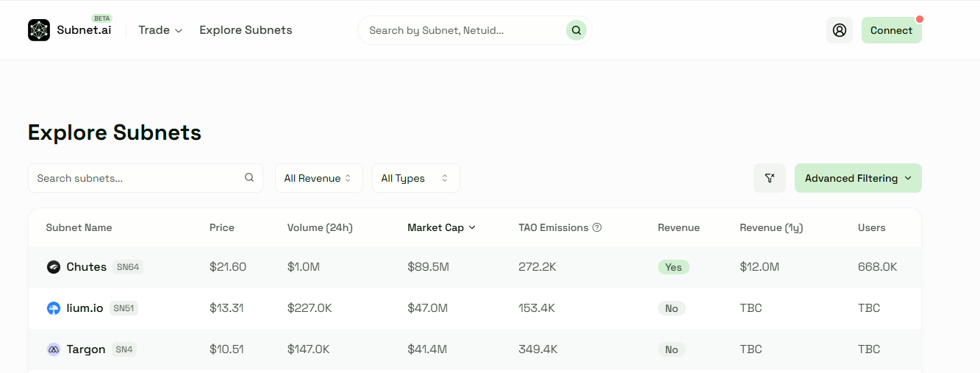This screenshot has width=980, height=373.
Task: Click the Connect wallet button
Action: pos(891,30)
